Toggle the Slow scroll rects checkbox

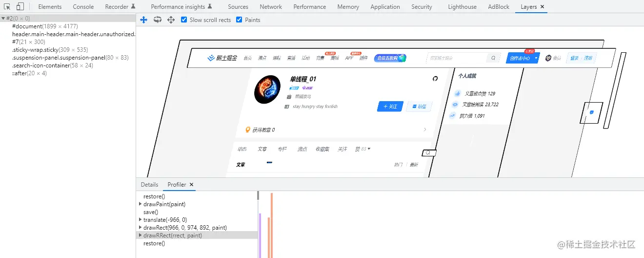pyautogui.click(x=184, y=20)
